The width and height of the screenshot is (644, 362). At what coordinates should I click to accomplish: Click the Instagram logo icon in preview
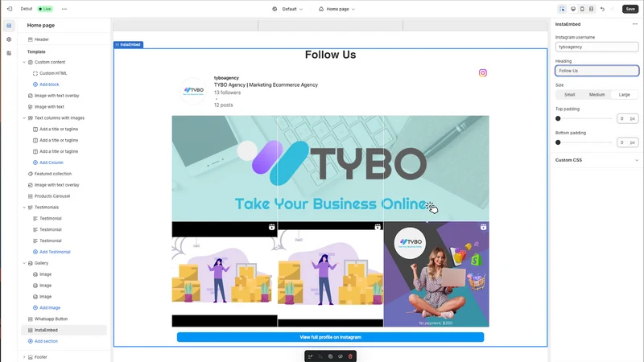482,72
